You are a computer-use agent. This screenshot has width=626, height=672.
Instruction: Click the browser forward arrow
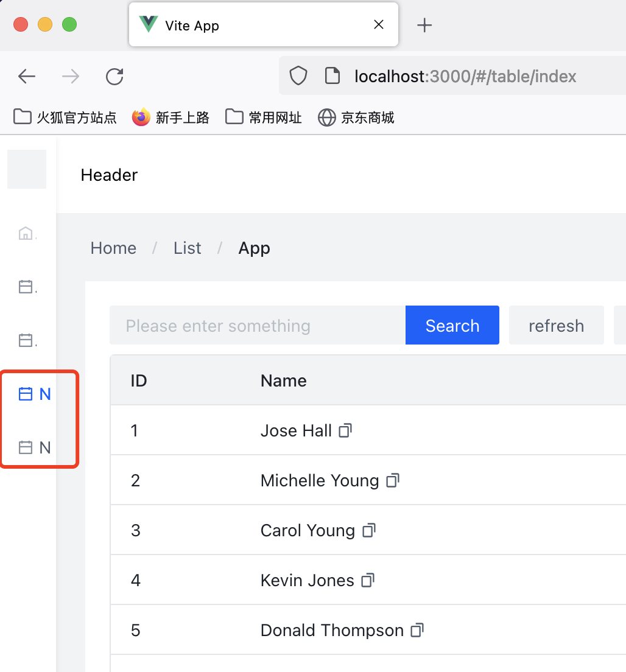coord(71,77)
